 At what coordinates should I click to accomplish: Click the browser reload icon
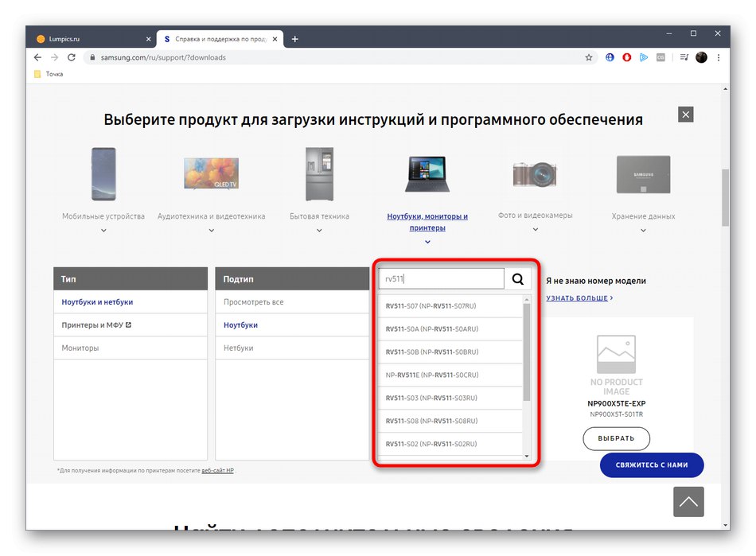pos(72,57)
